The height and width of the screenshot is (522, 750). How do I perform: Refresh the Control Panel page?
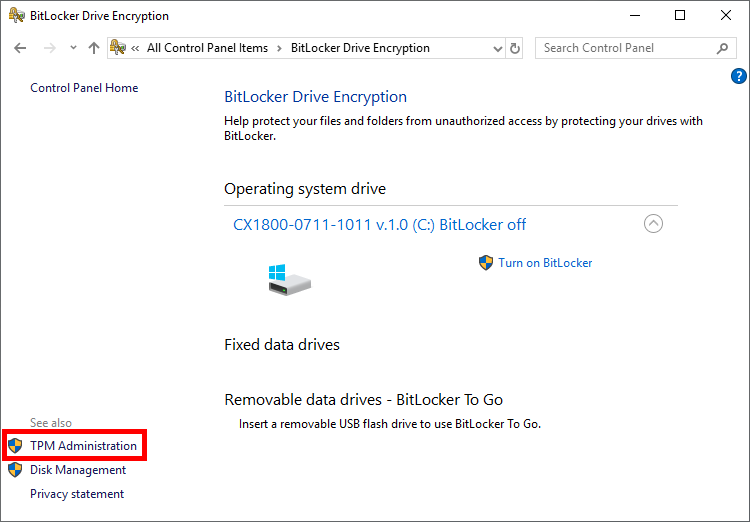(x=515, y=48)
